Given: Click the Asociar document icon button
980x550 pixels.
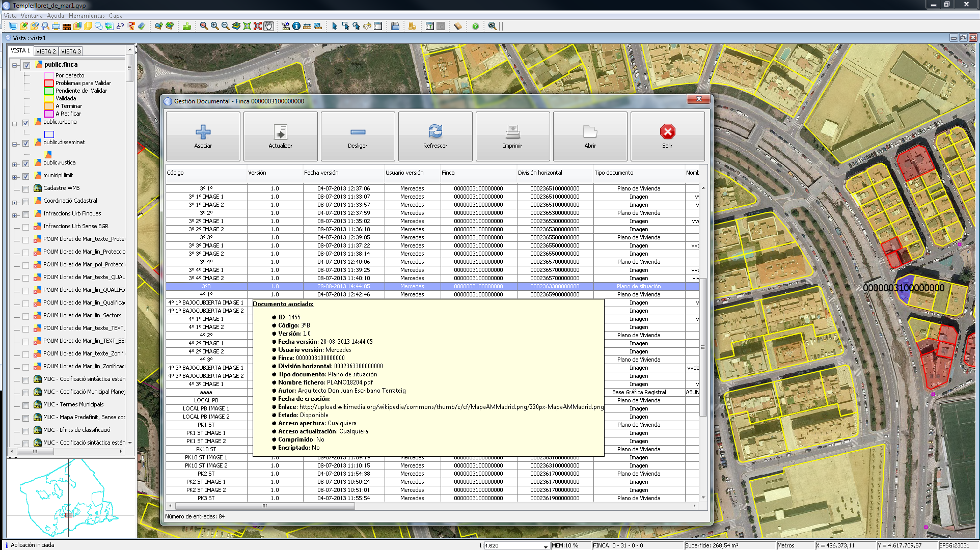Looking at the screenshot, I should click(203, 136).
